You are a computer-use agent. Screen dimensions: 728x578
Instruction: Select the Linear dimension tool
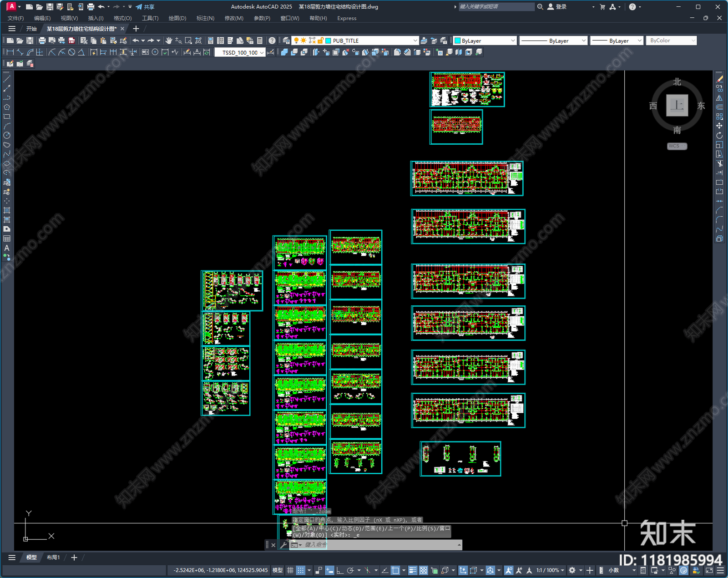click(10, 52)
